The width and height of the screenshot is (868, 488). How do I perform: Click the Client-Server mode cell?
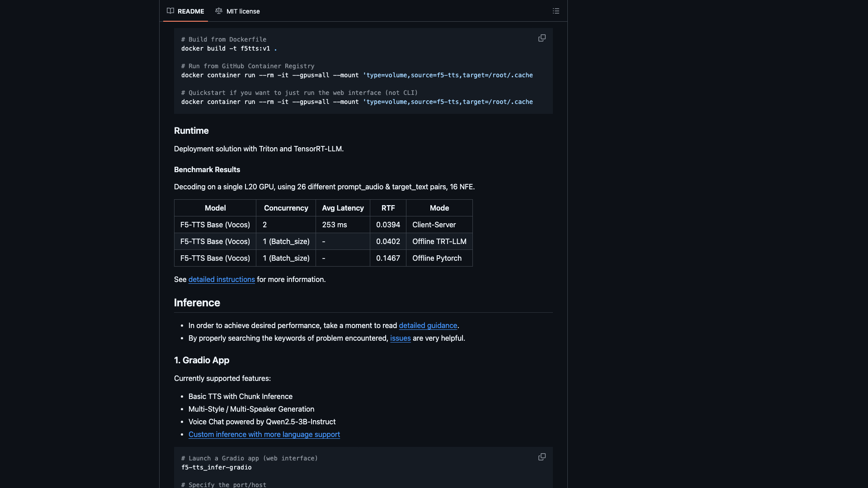pos(439,225)
